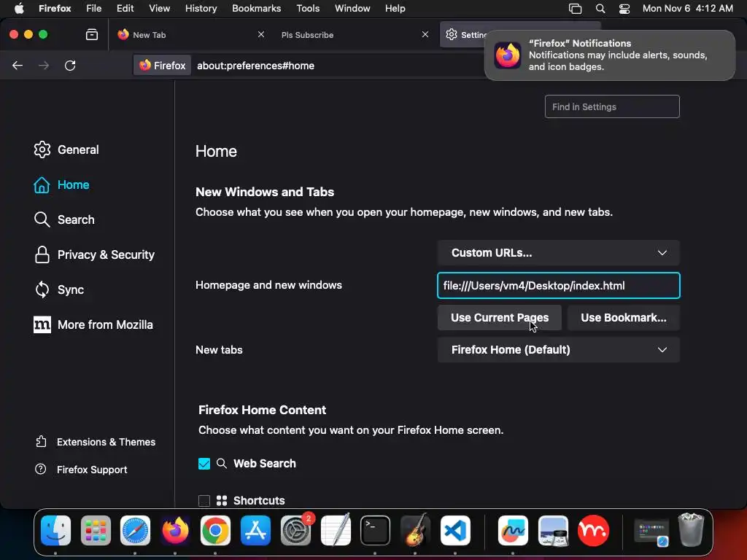Image resolution: width=747 pixels, height=560 pixels.
Task: Open the Help menu
Action: point(395,9)
